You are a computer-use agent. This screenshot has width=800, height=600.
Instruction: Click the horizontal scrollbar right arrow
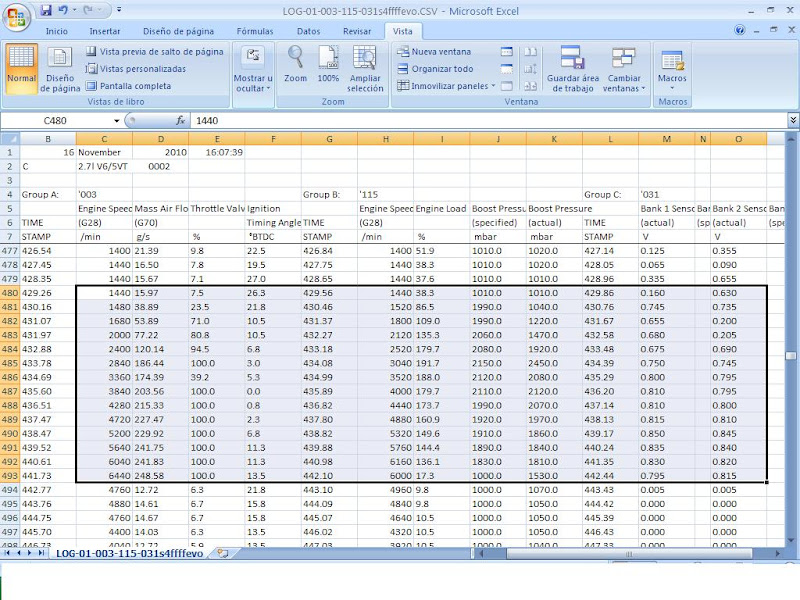tap(778, 554)
